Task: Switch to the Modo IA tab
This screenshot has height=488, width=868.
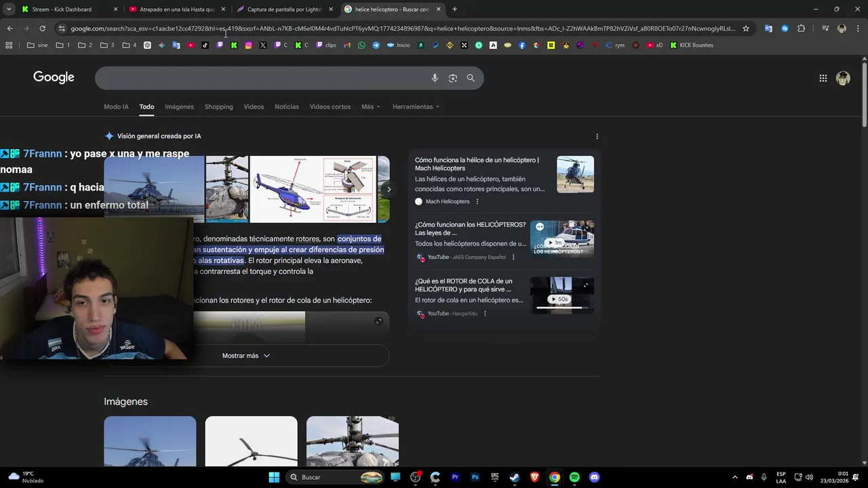Action: click(x=116, y=106)
